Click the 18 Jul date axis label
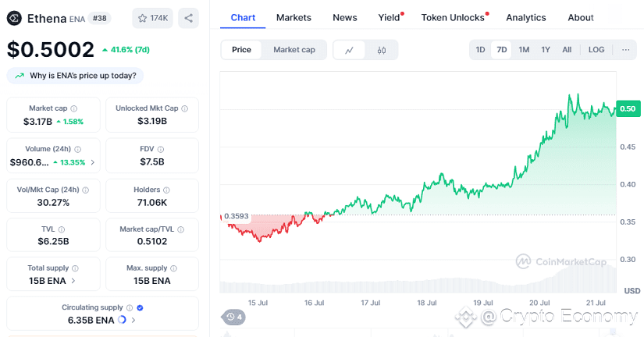 coord(427,303)
